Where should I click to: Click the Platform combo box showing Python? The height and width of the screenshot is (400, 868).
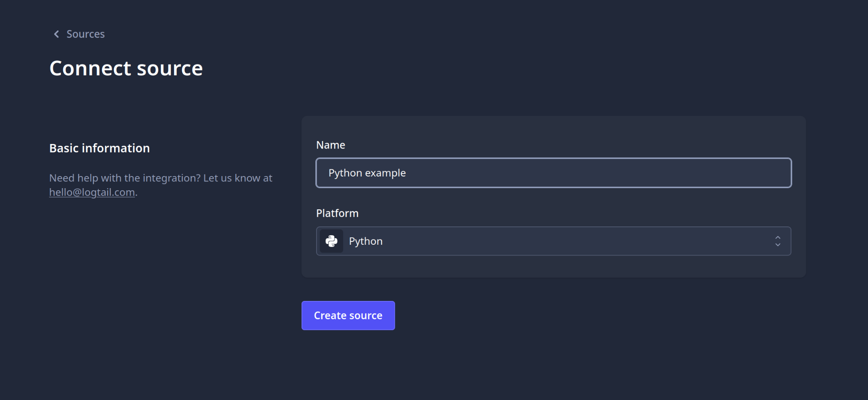553,241
